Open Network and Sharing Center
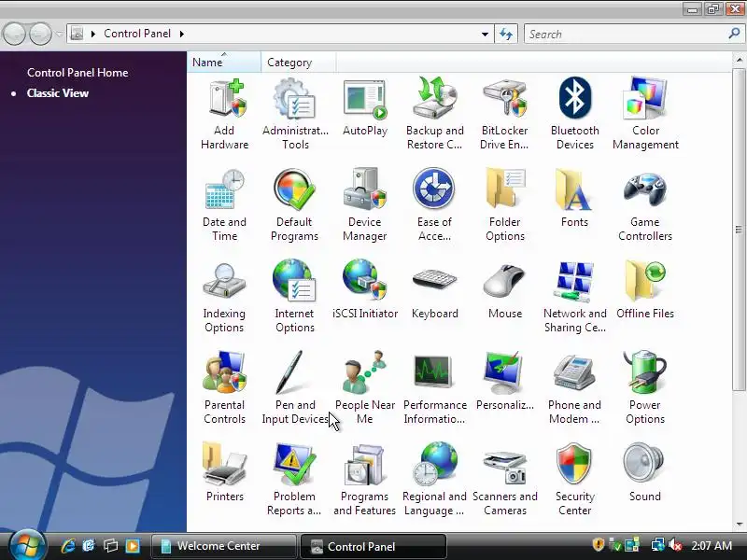Viewport: 747px width, 560px height. (575, 297)
